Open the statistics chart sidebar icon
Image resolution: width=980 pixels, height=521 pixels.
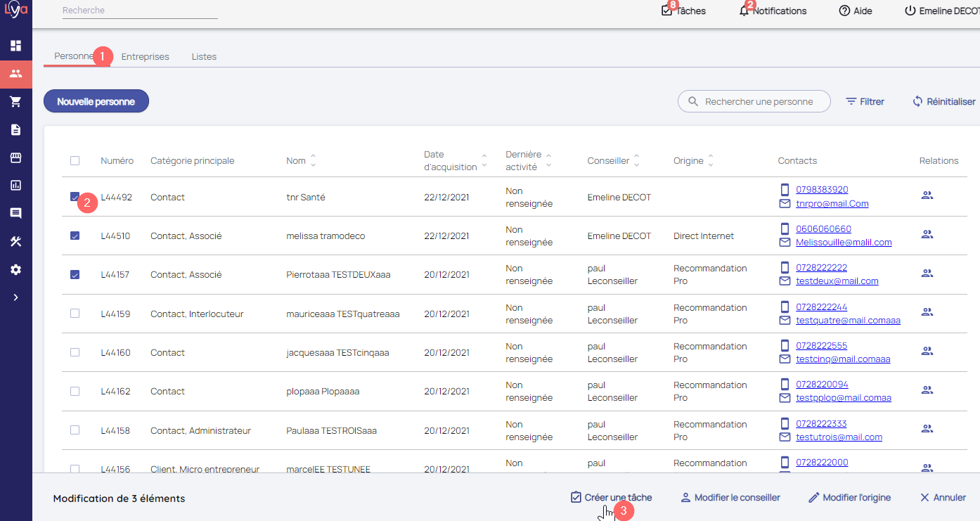15,186
